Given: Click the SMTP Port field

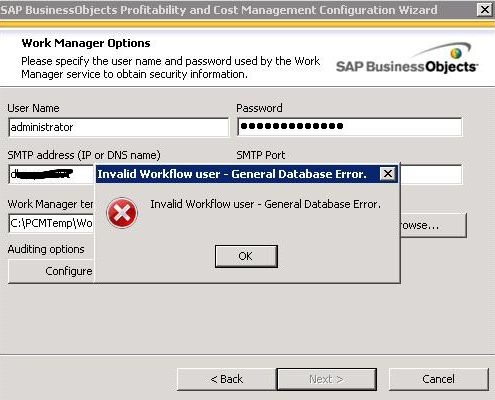Looking at the screenshot, I should coord(431,174).
